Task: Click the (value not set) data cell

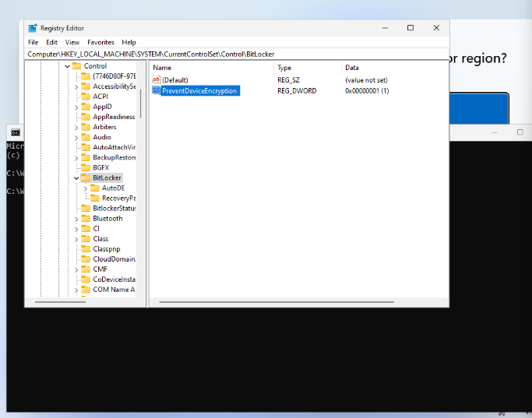Action: coord(366,80)
